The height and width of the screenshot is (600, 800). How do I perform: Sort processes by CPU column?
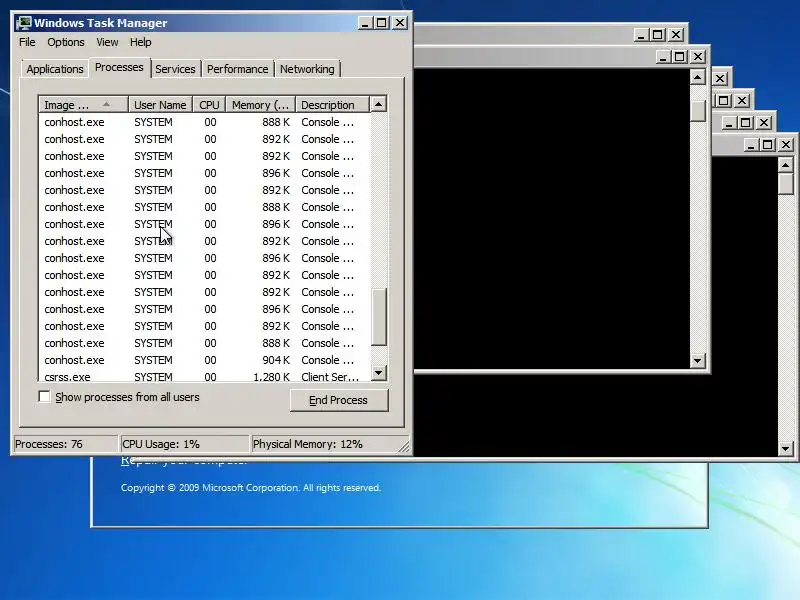[209, 105]
